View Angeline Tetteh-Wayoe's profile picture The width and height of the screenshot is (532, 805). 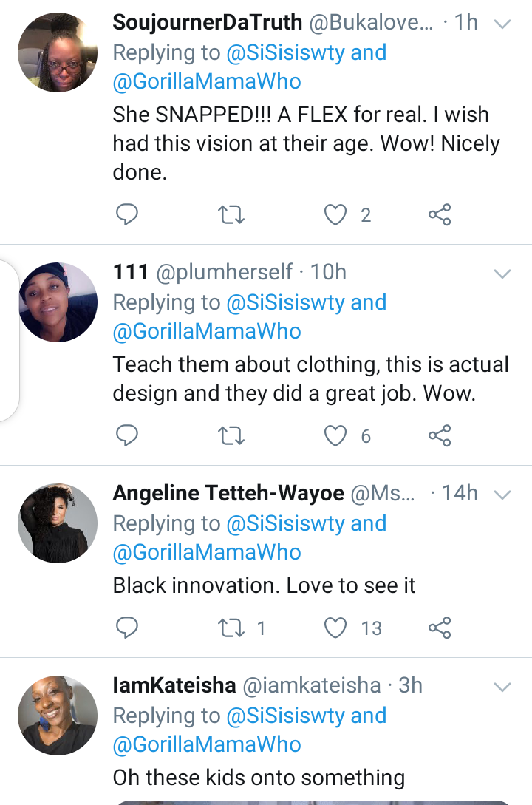(57, 524)
